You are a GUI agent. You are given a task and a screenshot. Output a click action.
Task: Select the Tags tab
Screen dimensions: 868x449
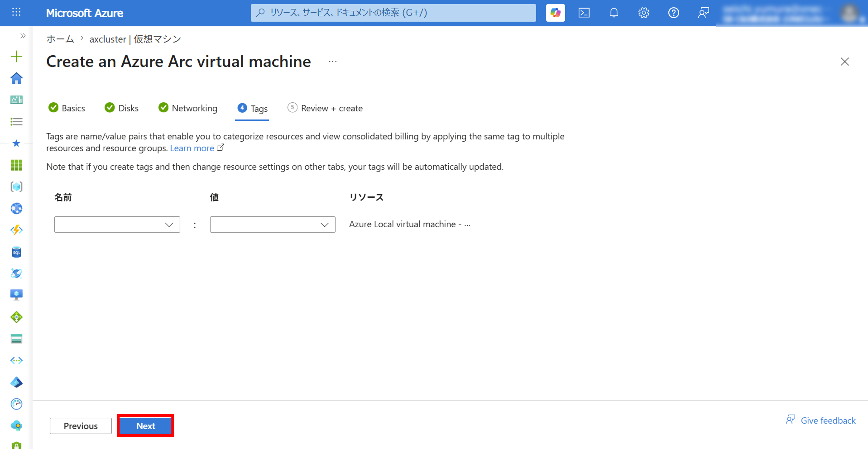pos(252,108)
